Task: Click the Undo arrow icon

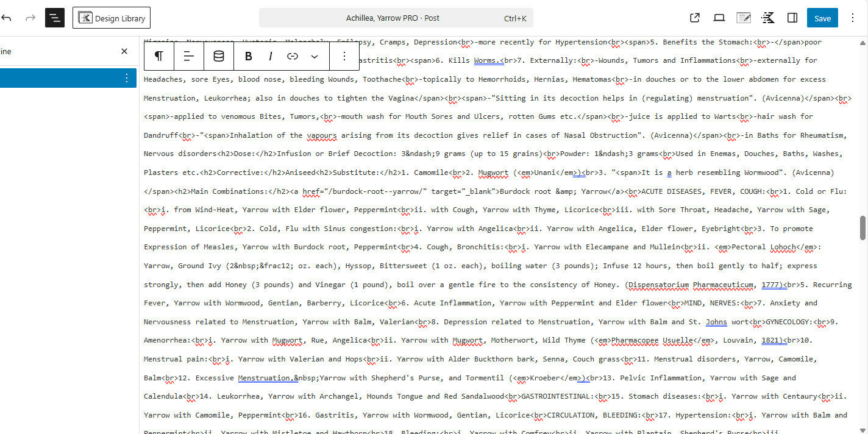Action: [x=7, y=18]
